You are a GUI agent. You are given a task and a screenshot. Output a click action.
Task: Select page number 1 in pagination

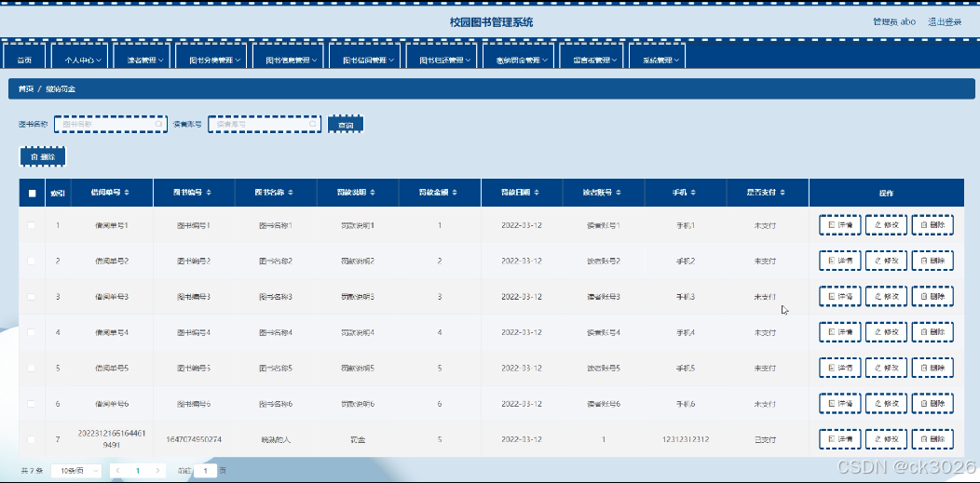coord(138,471)
